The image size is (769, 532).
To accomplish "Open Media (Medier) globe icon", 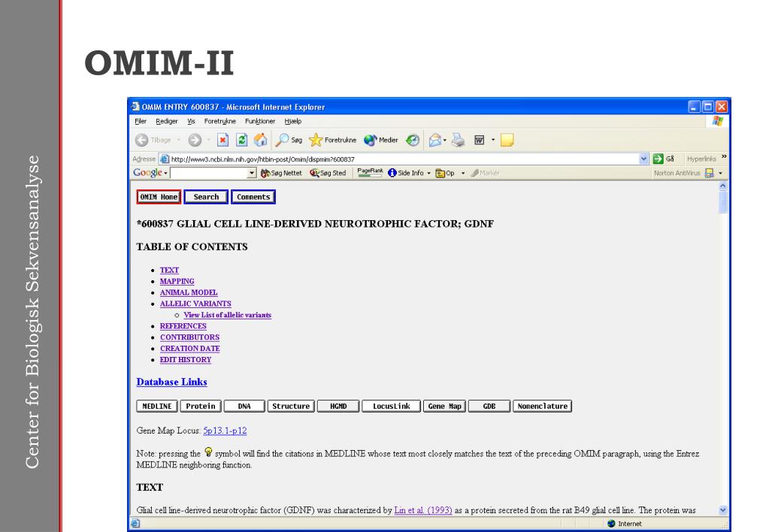I will pos(370,141).
